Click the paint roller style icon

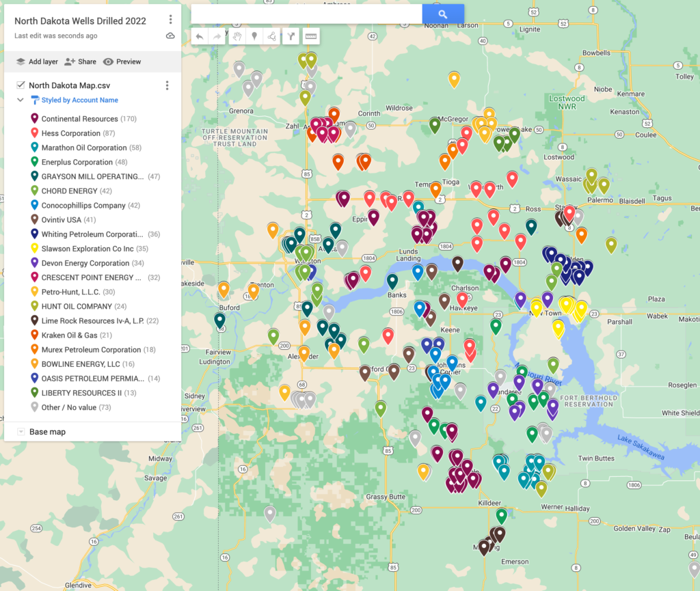[x=35, y=100]
